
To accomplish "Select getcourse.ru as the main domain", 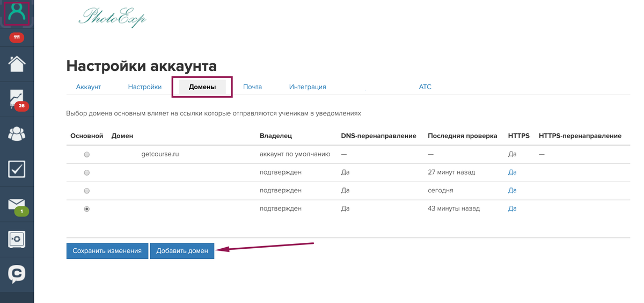I will 87,154.
